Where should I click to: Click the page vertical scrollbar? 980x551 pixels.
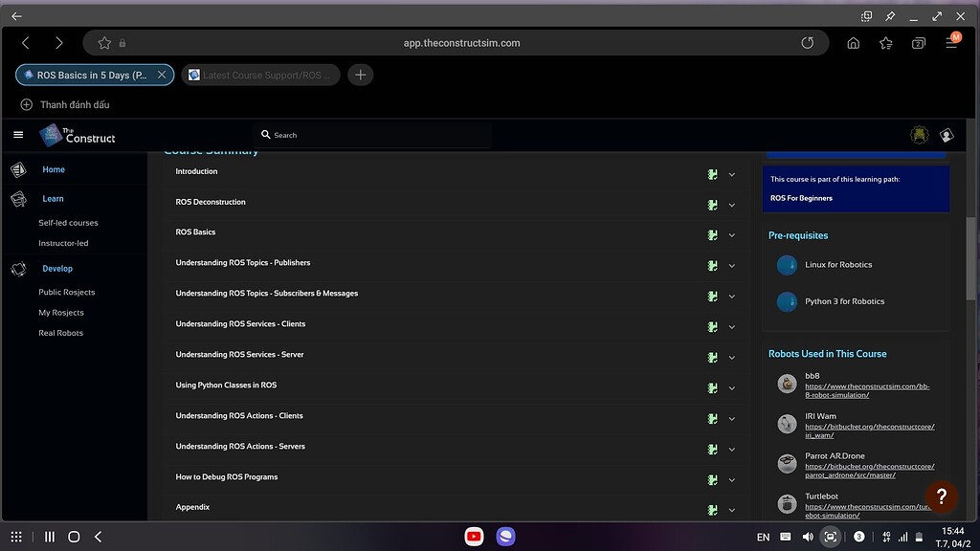pyautogui.click(x=971, y=249)
